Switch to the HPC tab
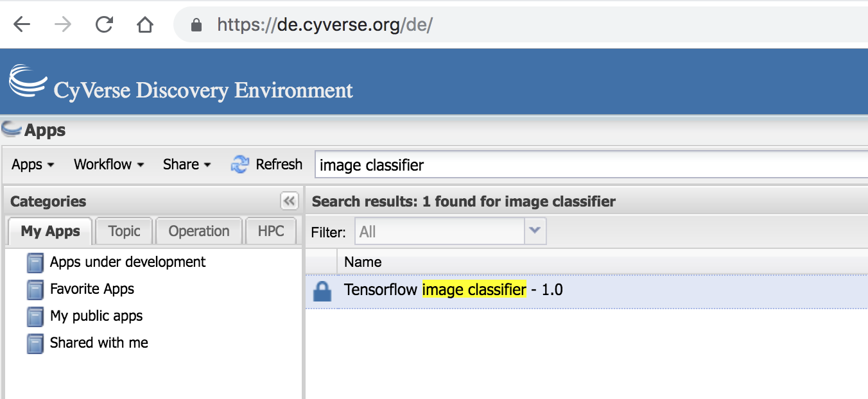Image resolution: width=868 pixels, height=399 pixels. (x=271, y=232)
